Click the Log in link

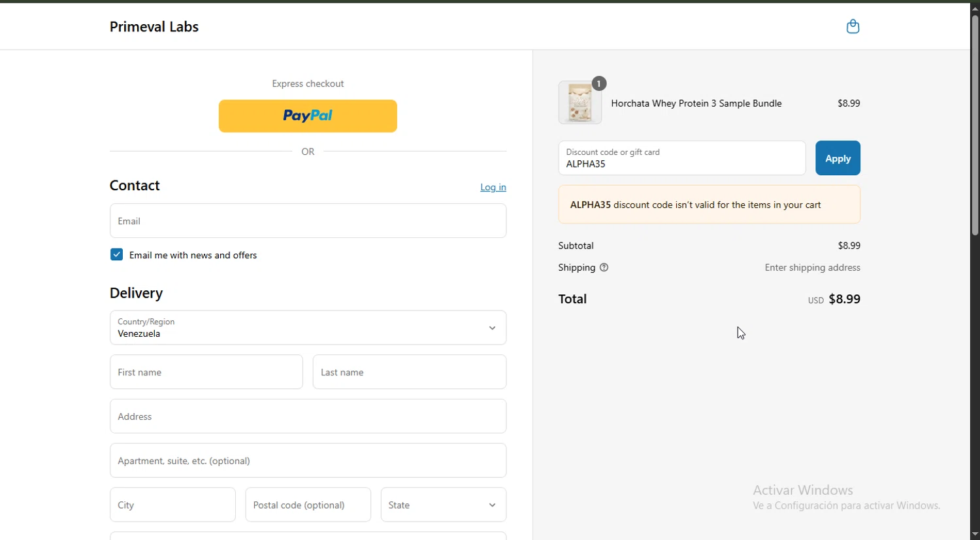pos(493,187)
